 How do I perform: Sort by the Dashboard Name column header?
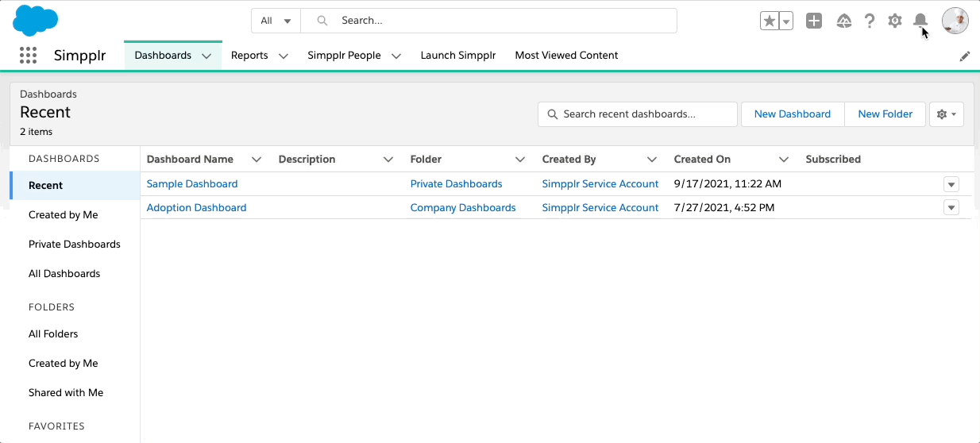[190, 159]
